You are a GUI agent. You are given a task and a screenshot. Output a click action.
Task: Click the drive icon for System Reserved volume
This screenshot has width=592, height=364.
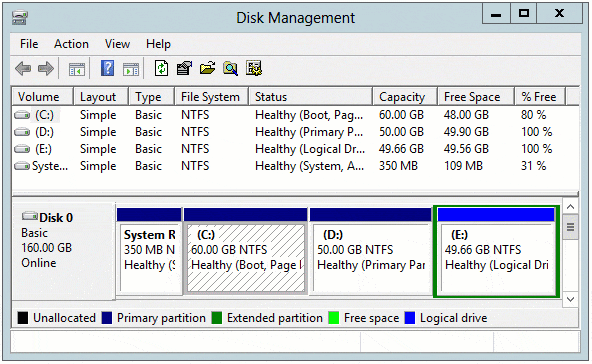[x=22, y=166]
